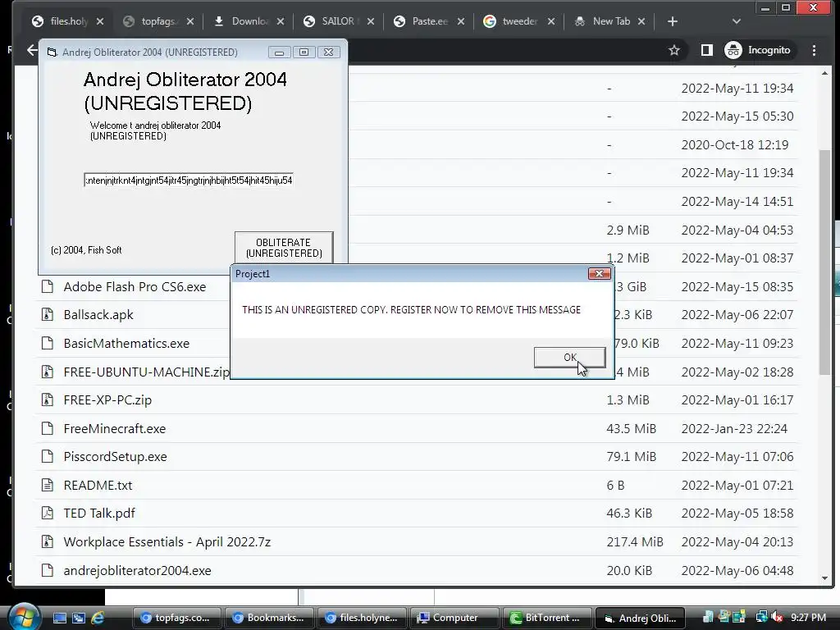Open FREE-XP-PC.zip file link
Screen dimensions: 840x630
pos(107,400)
